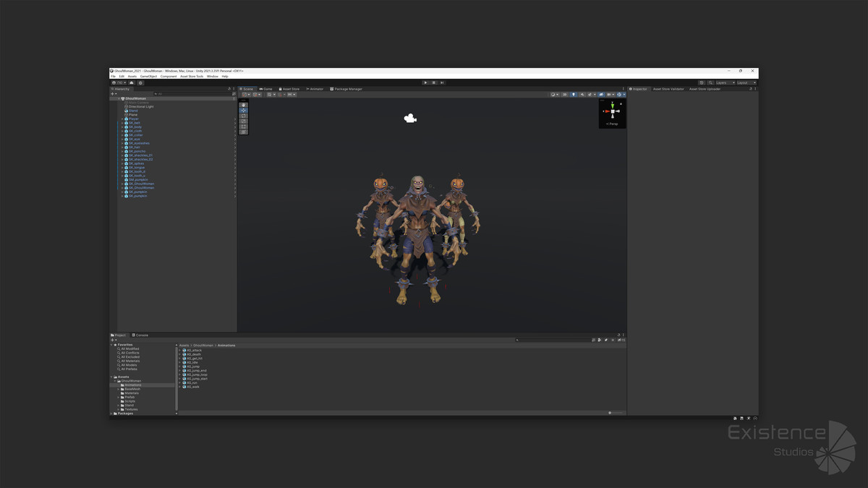Expand the Packages folder
The width and height of the screenshot is (868, 488).
pyautogui.click(x=111, y=414)
